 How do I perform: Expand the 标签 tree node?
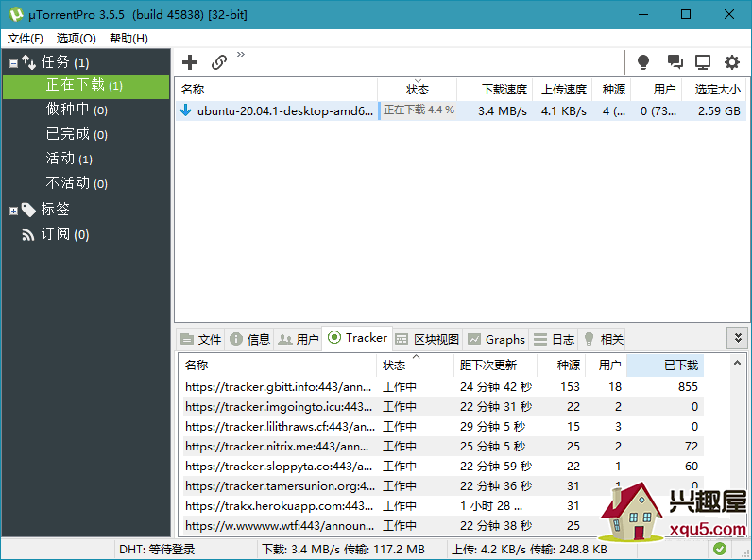13,211
